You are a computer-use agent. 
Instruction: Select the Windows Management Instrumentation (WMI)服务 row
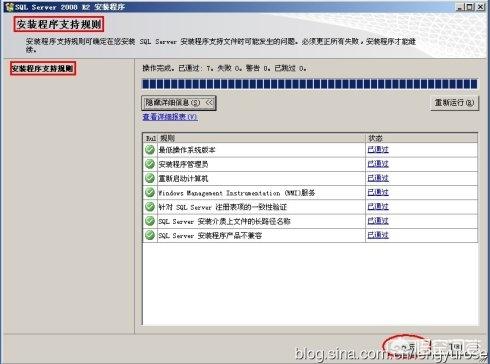310,193
